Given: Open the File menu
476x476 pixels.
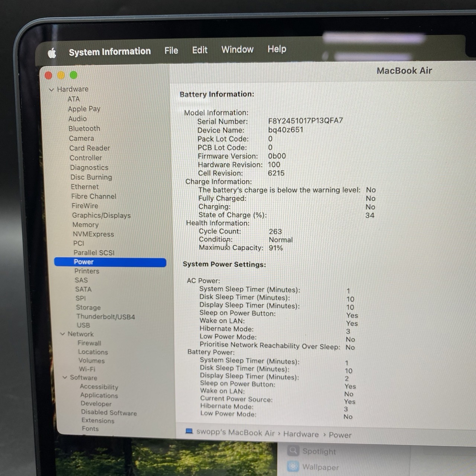Looking at the screenshot, I should [x=171, y=51].
